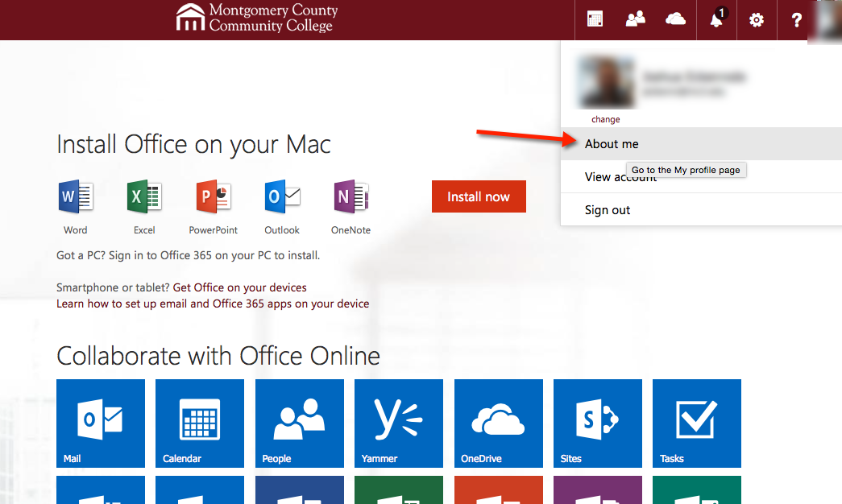Click the 'Install Office on your Mac' heading
The width and height of the screenshot is (842, 504).
coord(193,144)
